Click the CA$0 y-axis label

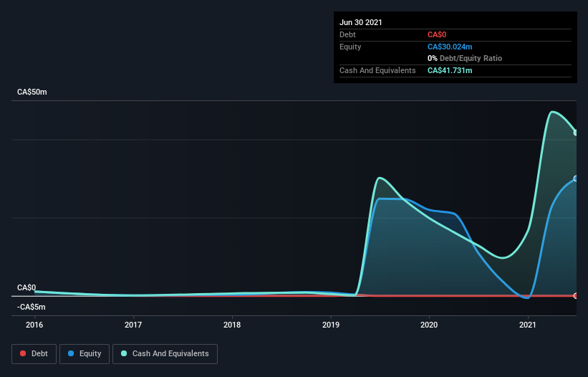coord(26,287)
